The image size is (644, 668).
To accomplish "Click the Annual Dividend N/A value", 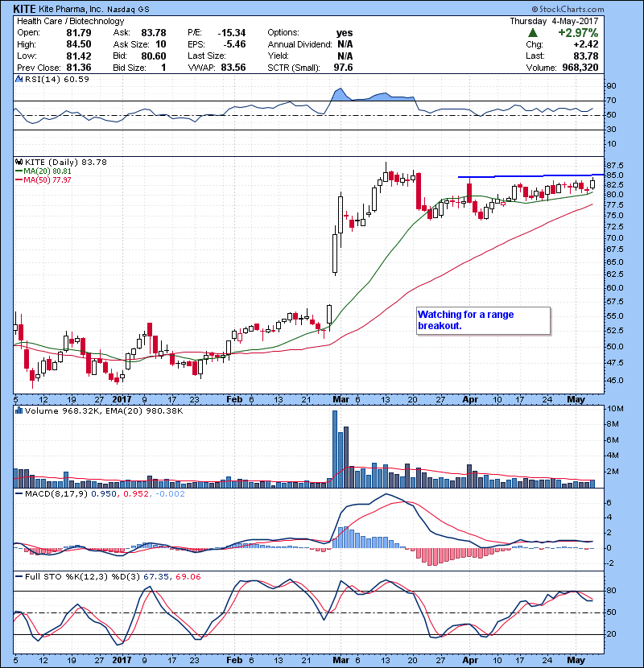I will (345, 44).
